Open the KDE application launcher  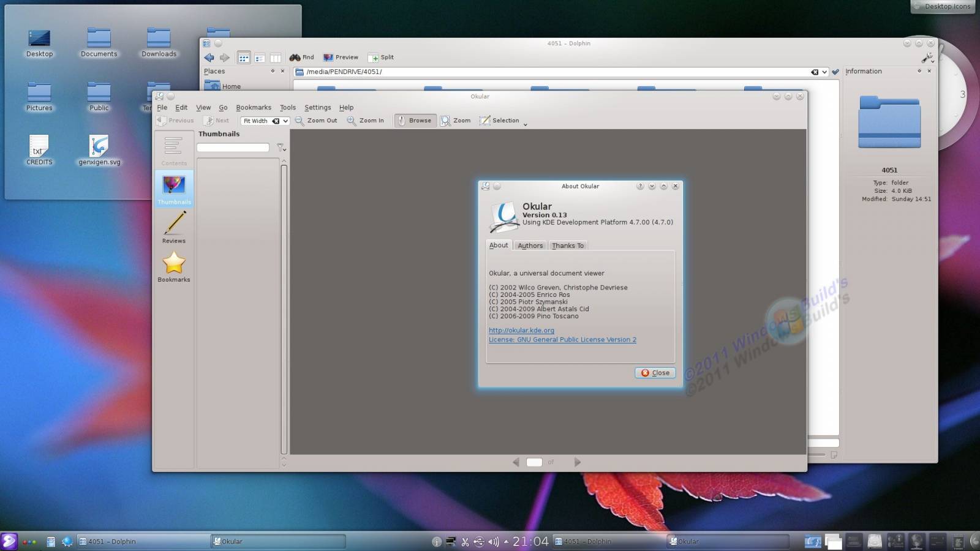(9, 541)
